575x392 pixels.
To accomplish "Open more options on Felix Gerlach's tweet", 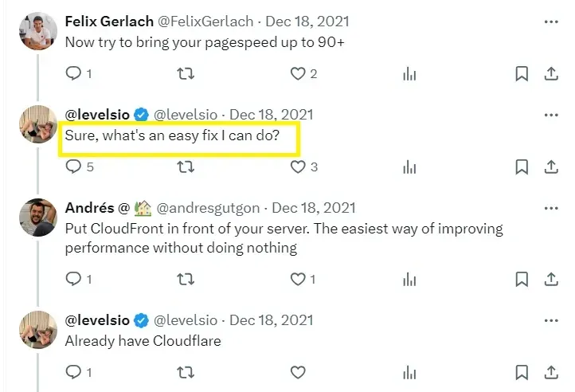I will 550,22.
